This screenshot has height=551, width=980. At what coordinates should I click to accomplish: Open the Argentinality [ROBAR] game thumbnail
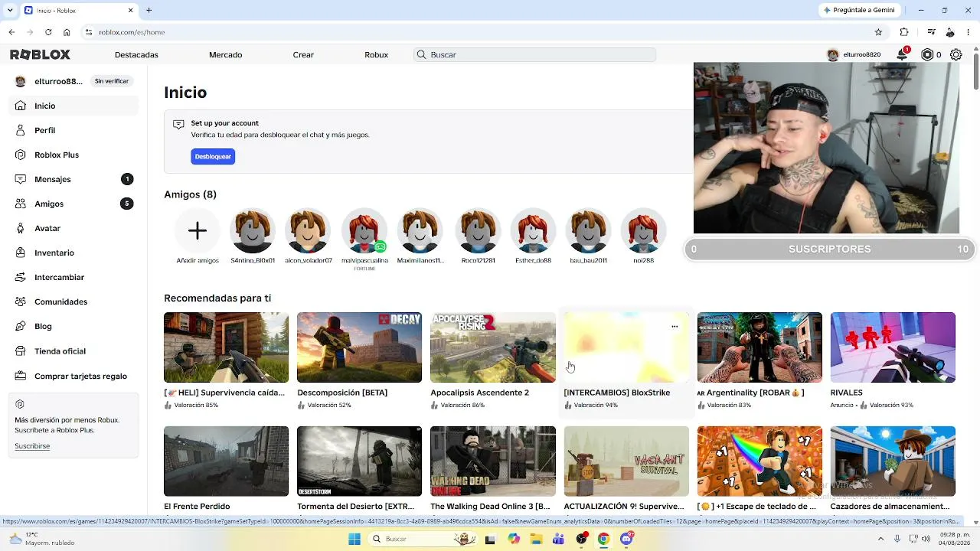coord(759,347)
